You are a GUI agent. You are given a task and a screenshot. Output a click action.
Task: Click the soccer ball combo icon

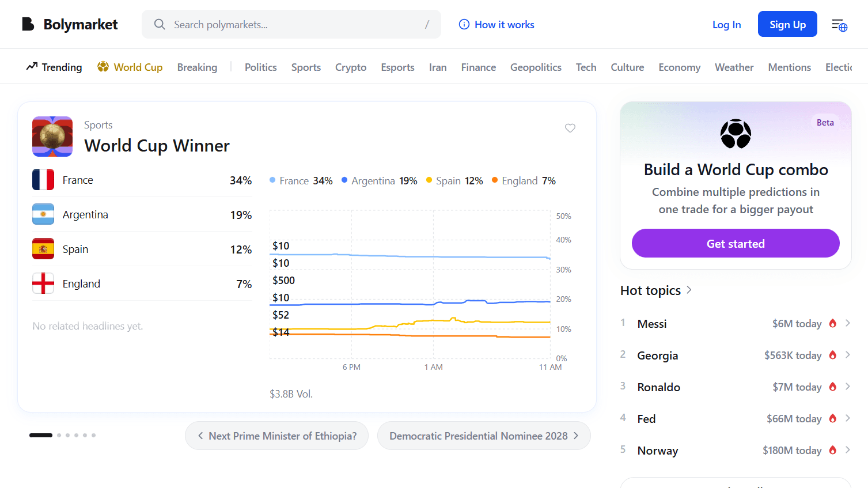click(x=736, y=134)
